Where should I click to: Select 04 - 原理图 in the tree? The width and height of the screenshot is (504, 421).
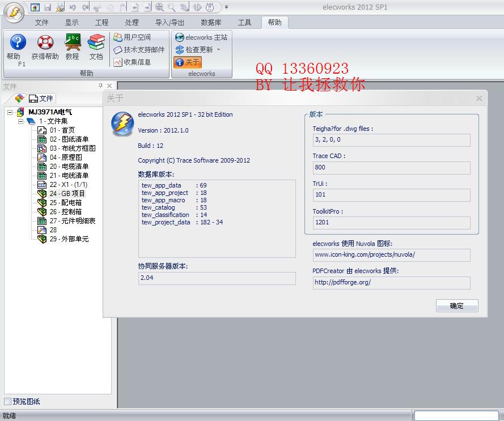(66, 157)
